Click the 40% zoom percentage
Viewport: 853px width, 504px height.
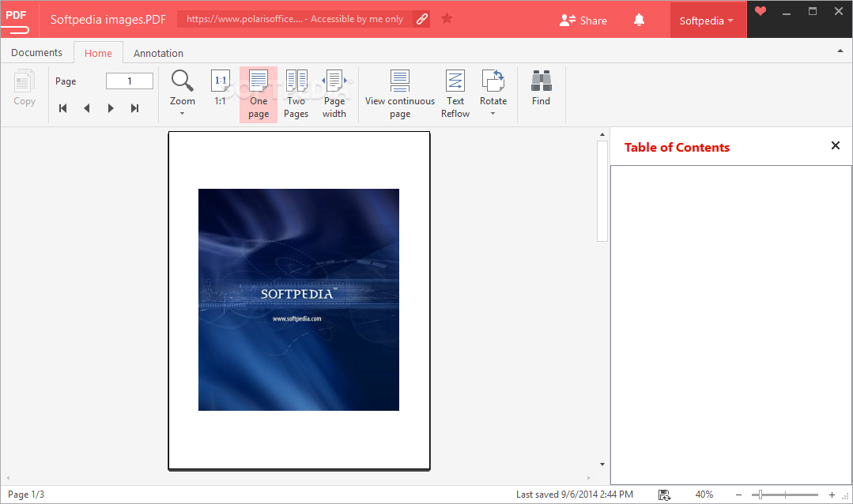tap(704, 495)
